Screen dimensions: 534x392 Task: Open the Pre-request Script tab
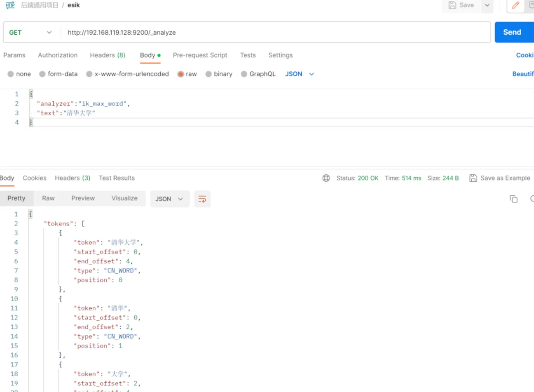[200, 55]
